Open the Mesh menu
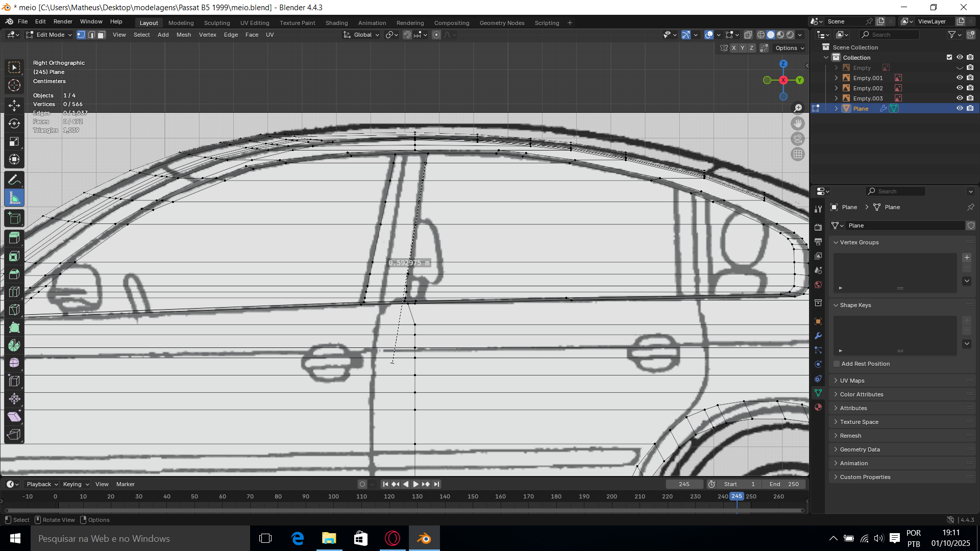The width and height of the screenshot is (980, 551). 183,35
